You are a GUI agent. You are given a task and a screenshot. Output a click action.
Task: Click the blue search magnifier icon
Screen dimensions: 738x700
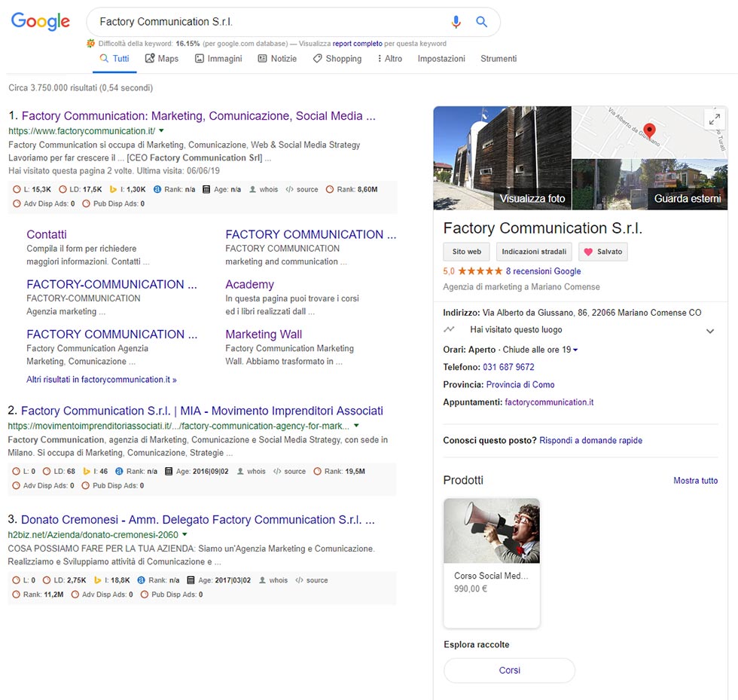tap(481, 21)
